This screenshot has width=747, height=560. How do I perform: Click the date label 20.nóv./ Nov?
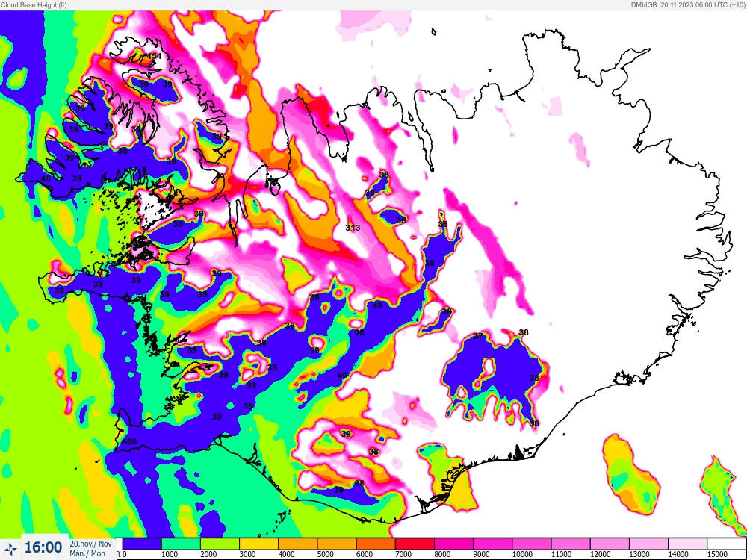90,544
